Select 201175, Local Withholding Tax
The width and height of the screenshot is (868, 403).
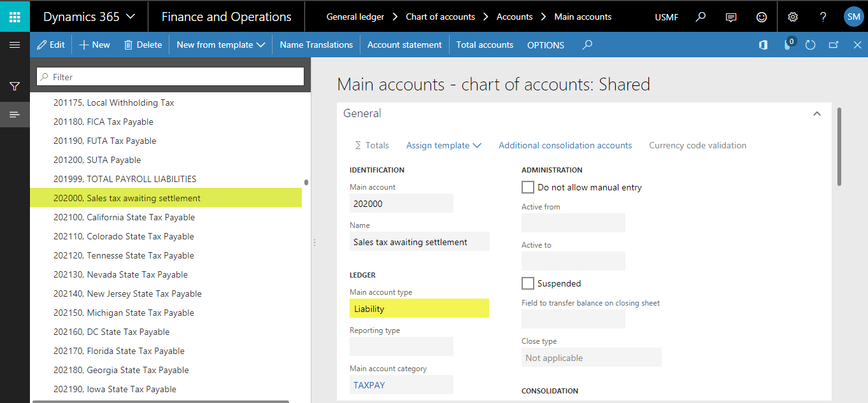[166, 103]
